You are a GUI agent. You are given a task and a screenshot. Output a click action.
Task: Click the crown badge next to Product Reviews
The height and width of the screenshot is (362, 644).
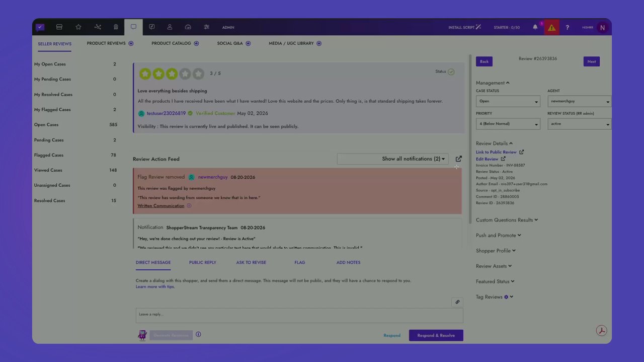coord(131,43)
